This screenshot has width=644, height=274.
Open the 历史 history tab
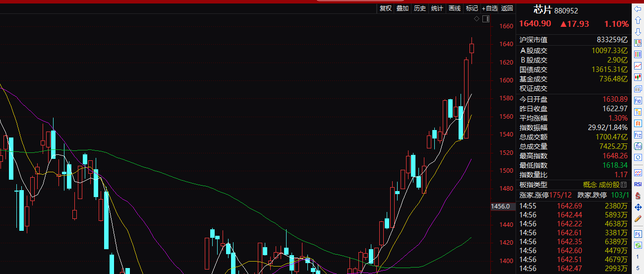(420, 8)
